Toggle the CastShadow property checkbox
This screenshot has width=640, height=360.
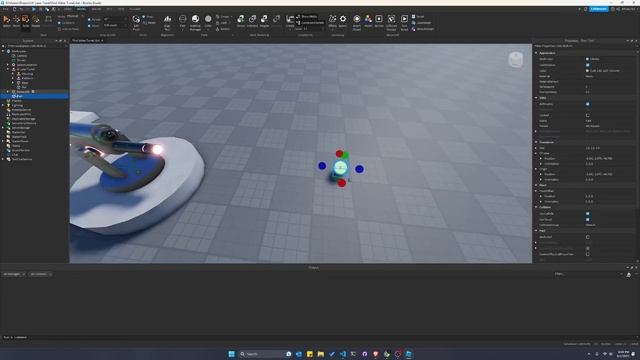(587, 65)
